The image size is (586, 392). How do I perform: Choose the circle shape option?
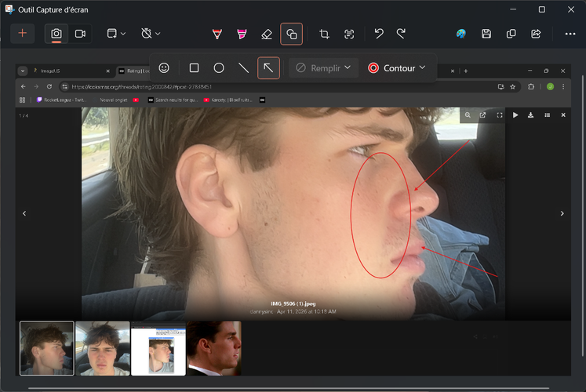(x=219, y=68)
